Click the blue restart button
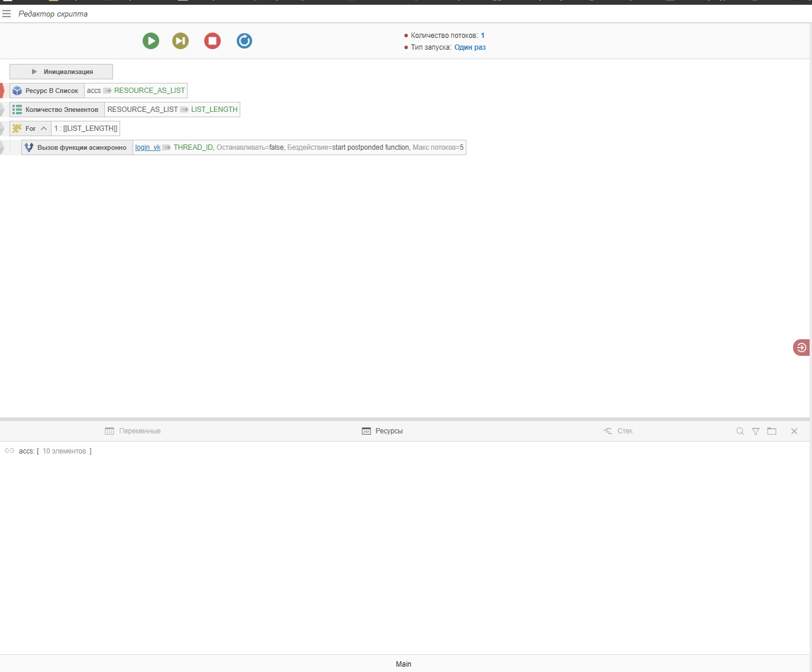 click(244, 41)
